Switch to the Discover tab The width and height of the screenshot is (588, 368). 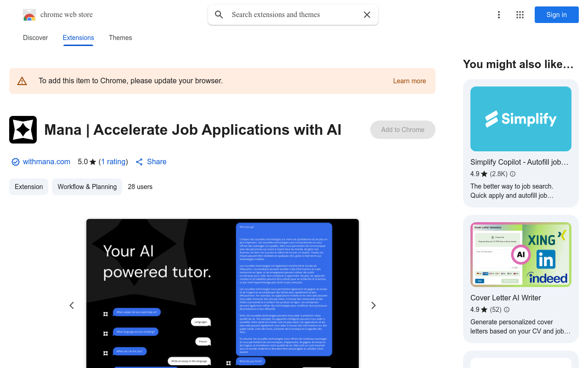(x=35, y=38)
